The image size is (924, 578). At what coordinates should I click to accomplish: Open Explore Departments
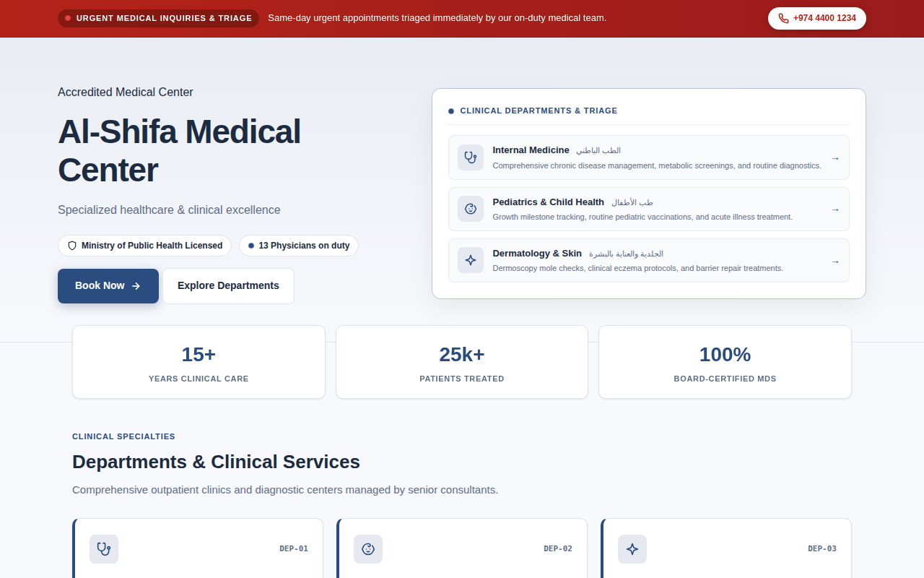[x=228, y=286]
